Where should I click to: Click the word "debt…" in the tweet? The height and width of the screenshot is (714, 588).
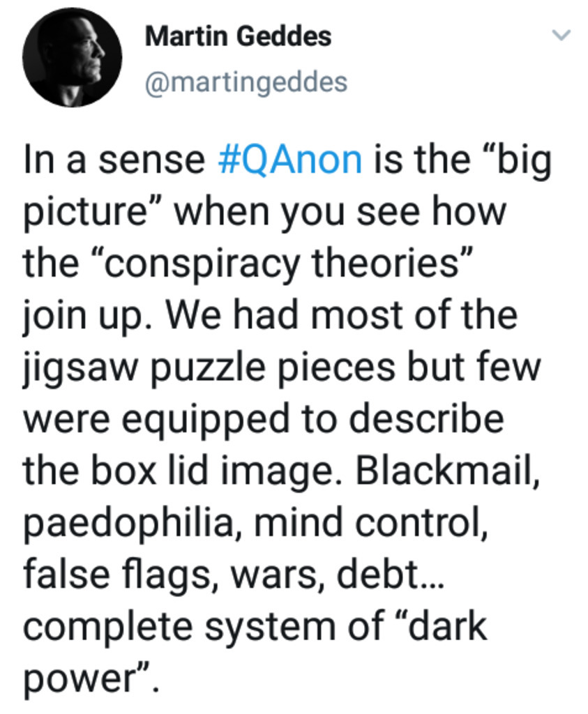click(391, 574)
